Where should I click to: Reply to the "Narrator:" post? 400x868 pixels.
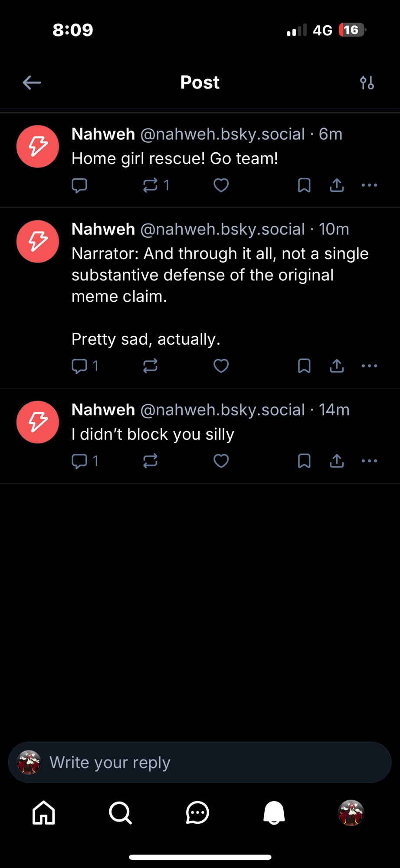pos(79,366)
